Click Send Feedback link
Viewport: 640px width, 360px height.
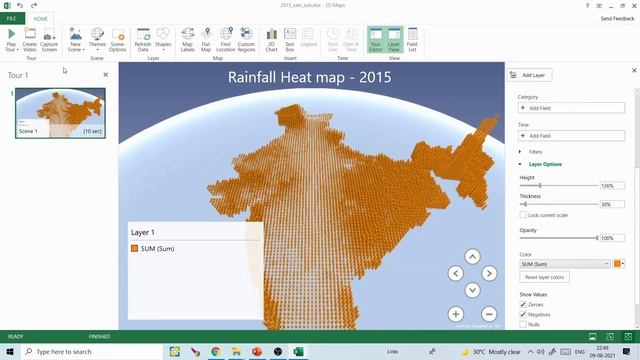coord(617,18)
